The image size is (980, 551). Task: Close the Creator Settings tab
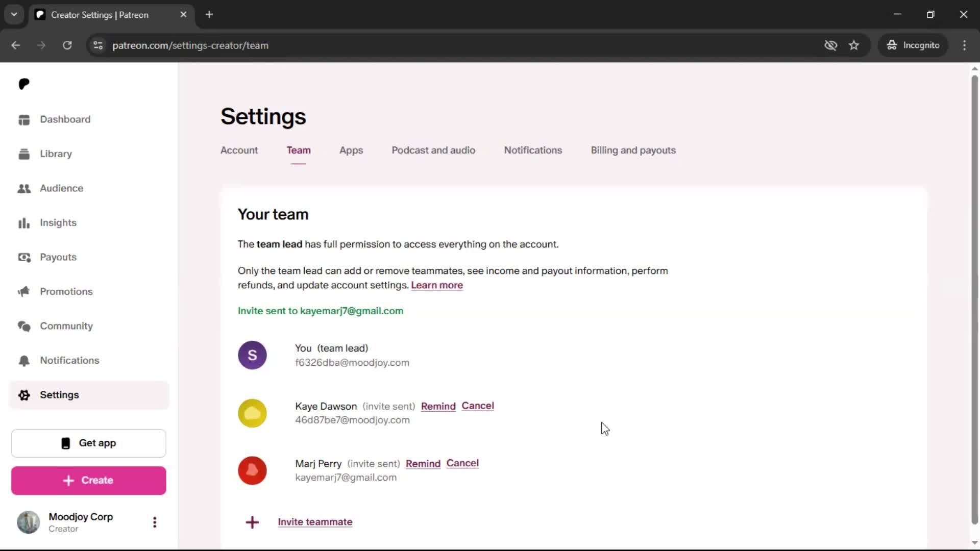coord(183,15)
